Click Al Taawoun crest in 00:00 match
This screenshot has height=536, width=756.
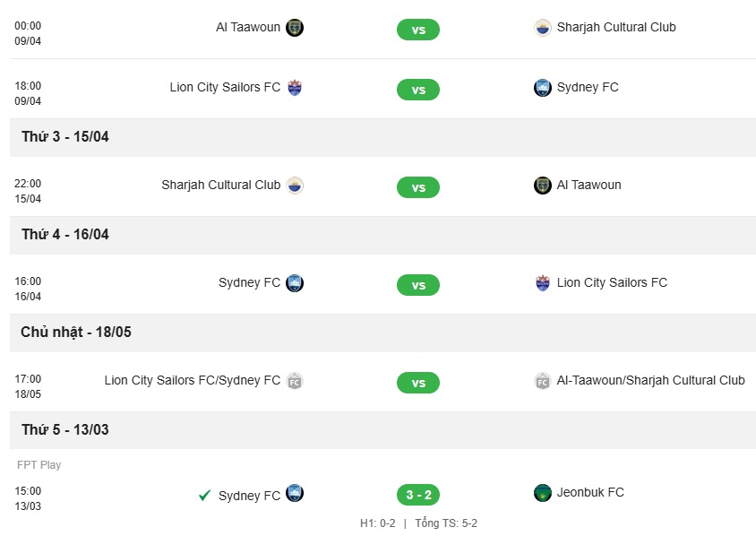click(x=295, y=28)
